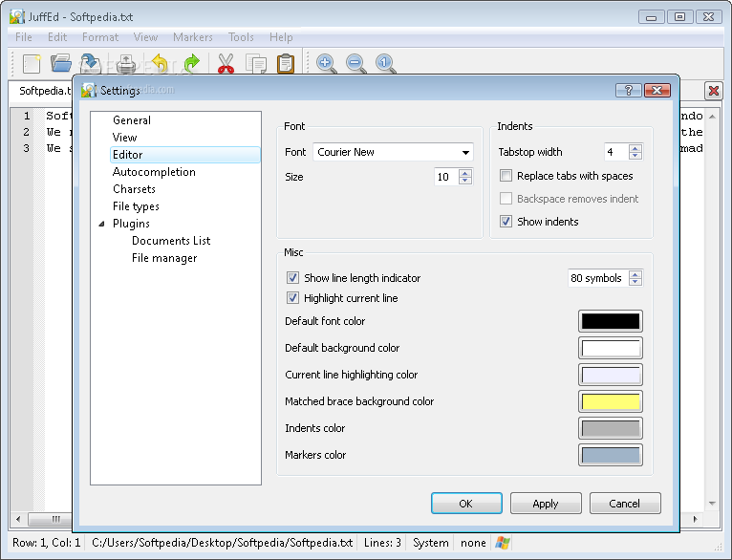Click the Zoom 100% magnifier icon

(x=386, y=63)
